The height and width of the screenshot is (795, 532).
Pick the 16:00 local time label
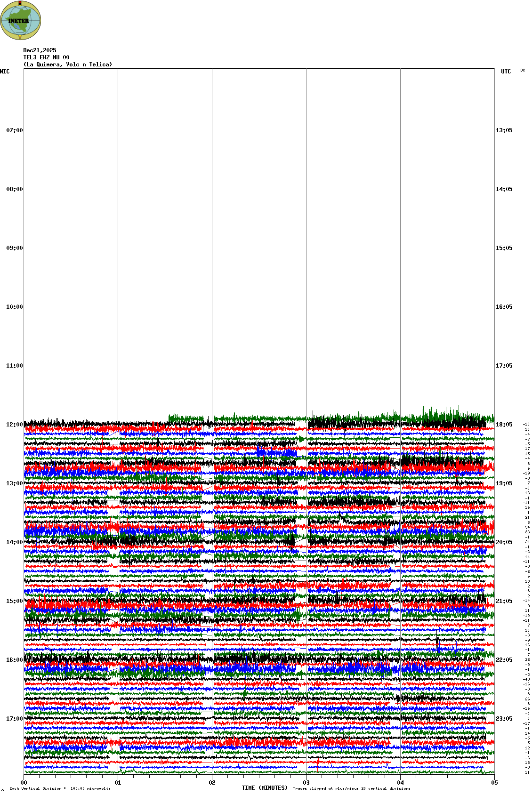click(14, 660)
